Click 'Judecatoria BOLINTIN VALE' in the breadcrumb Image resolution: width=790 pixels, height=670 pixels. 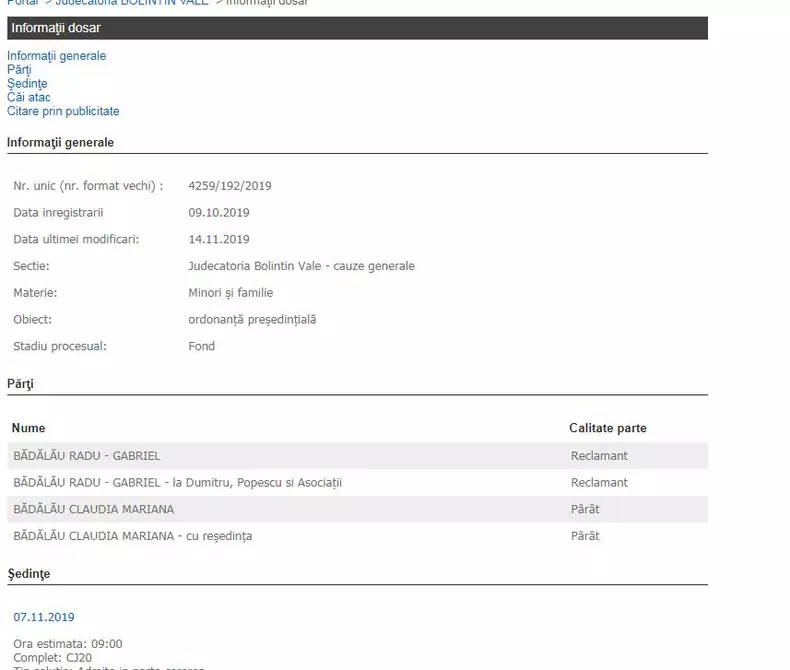[x=131, y=3]
